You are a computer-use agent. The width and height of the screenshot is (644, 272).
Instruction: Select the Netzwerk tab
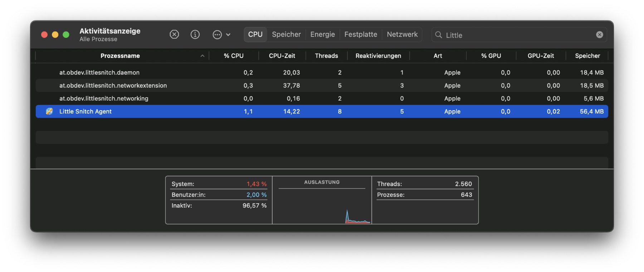coord(402,34)
